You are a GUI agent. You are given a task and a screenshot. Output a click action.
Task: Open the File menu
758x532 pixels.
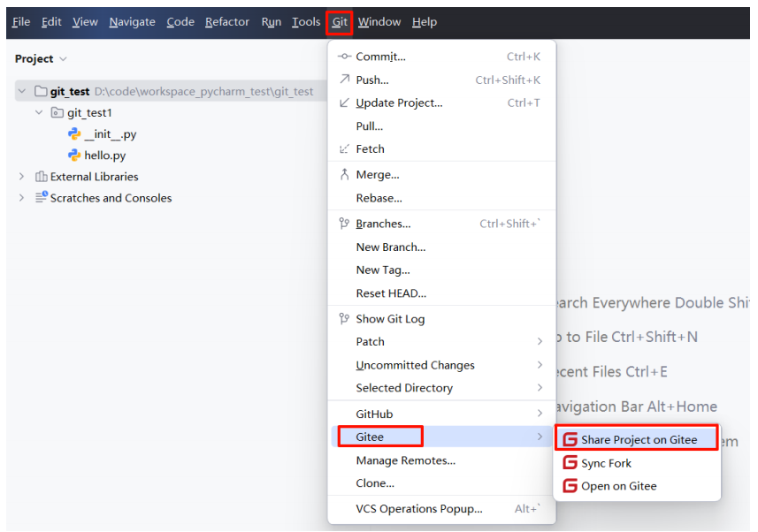click(x=21, y=22)
